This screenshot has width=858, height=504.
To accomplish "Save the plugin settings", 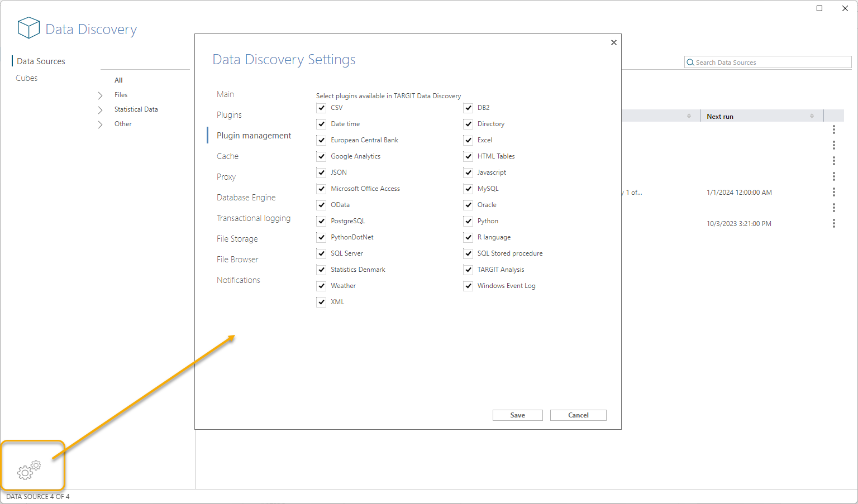I will [x=518, y=415].
